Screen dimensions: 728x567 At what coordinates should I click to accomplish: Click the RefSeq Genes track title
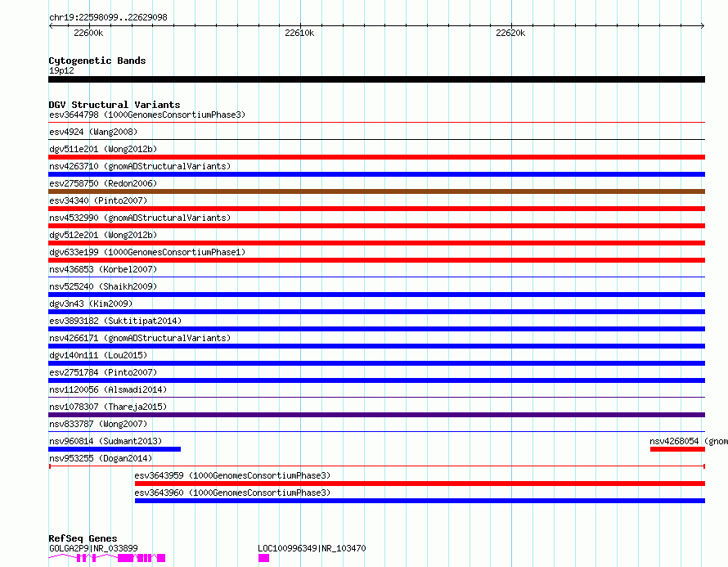pos(83,538)
